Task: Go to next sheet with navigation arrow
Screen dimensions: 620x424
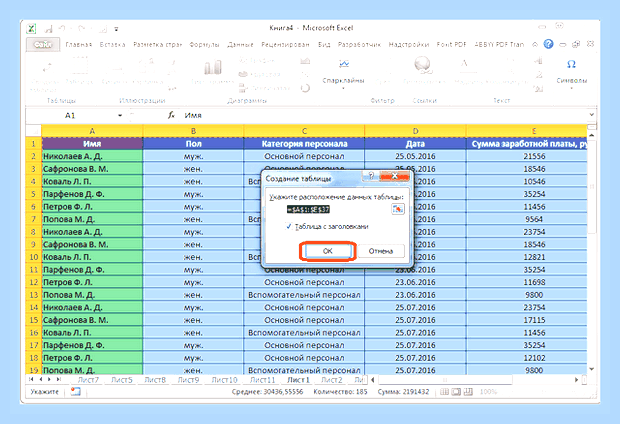Action: point(49,379)
